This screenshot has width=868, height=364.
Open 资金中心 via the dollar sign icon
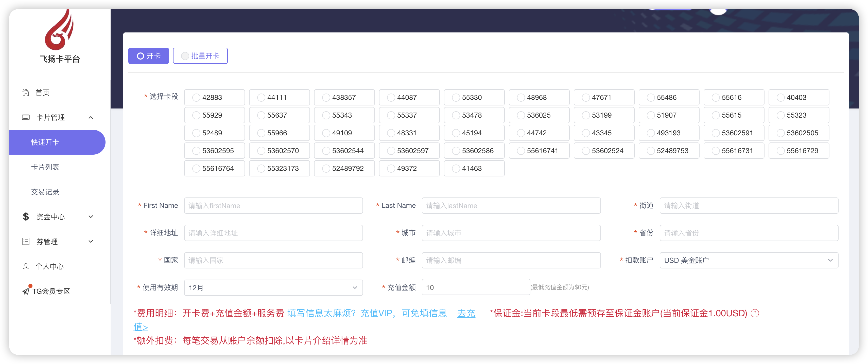click(x=26, y=216)
